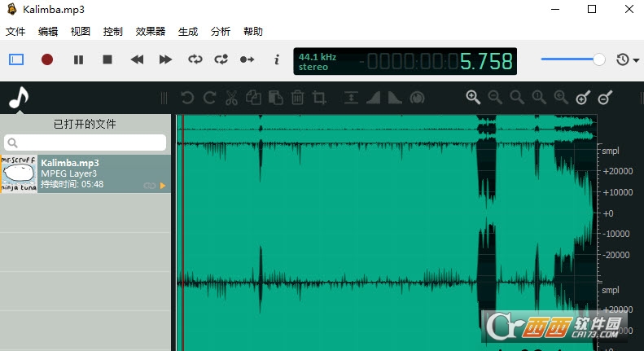The image size is (644, 351).
Task: Play Kalimba.mp3 using the orange arrow
Action: coord(163,186)
